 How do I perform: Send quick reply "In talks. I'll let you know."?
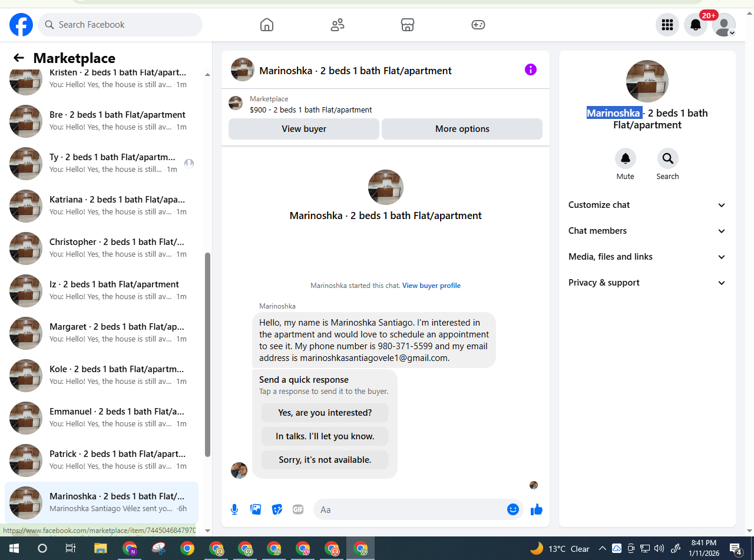coord(325,436)
